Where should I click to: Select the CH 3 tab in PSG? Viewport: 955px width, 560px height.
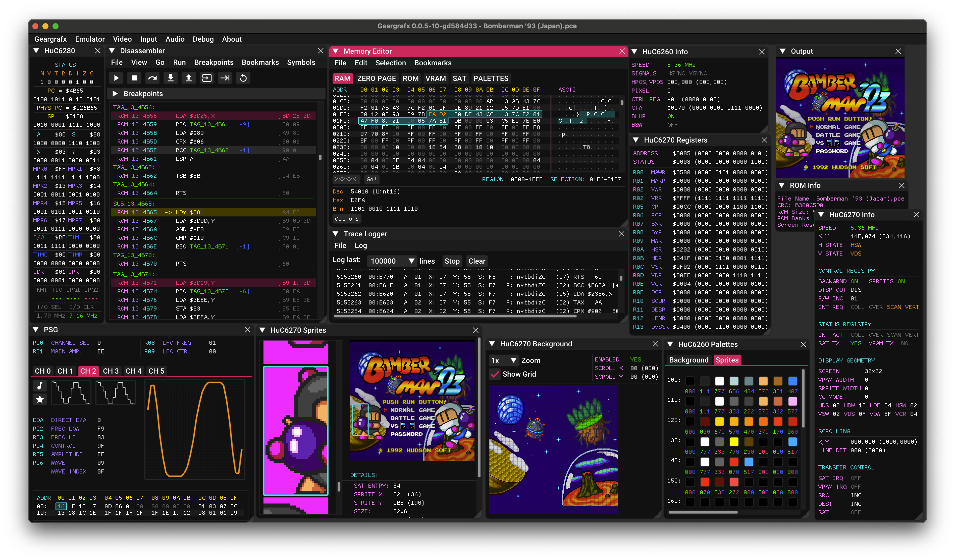point(111,371)
